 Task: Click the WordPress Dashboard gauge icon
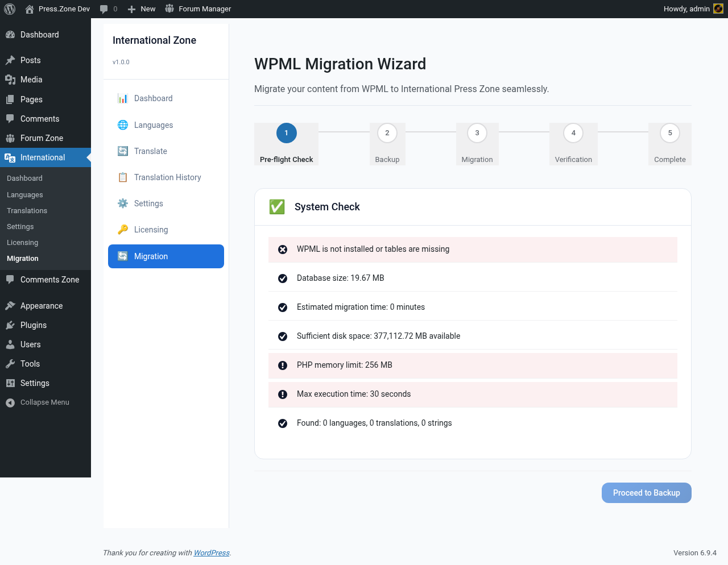10,35
